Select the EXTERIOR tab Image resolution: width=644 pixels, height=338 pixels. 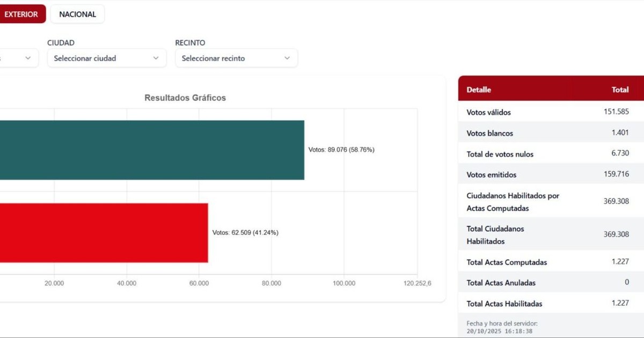coord(21,14)
